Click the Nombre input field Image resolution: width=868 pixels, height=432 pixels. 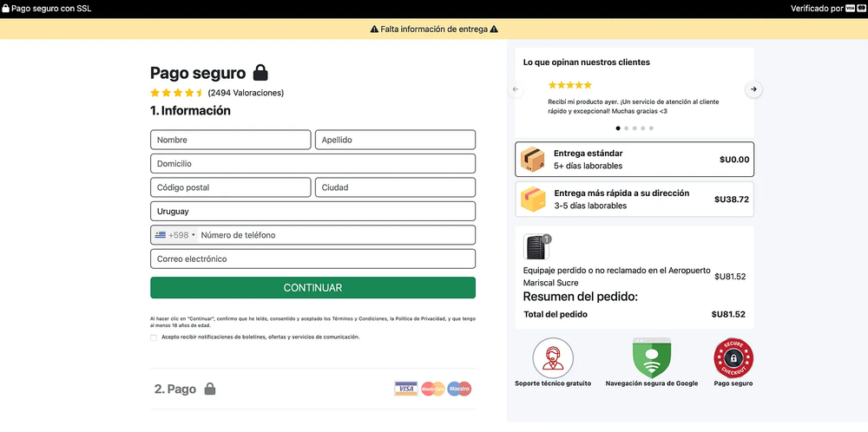pyautogui.click(x=230, y=140)
